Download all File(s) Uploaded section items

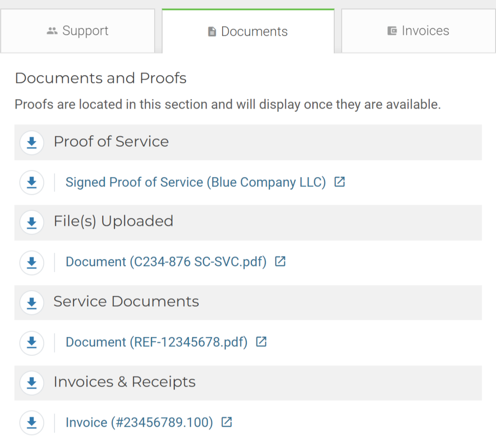click(32, 223)
